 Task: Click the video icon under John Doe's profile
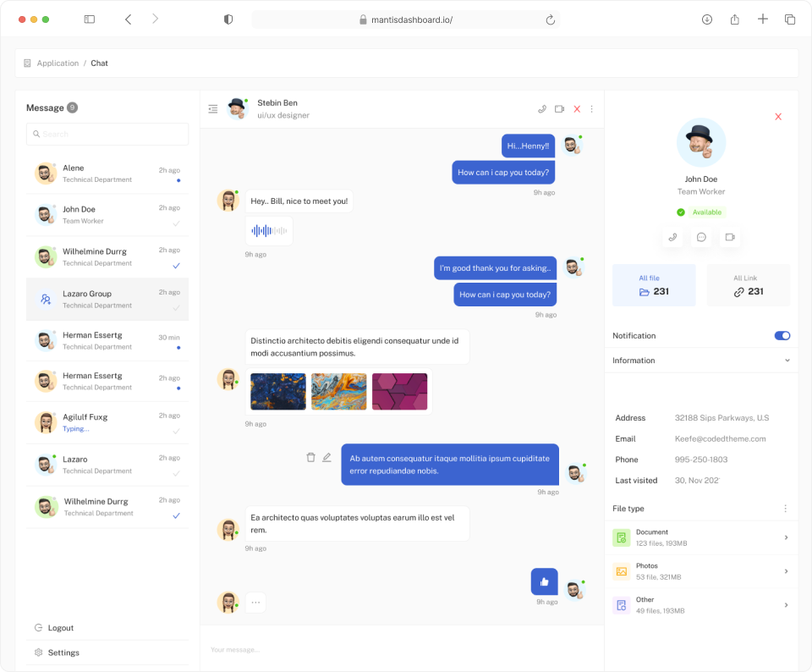pyautogui.click(x=729, y=237)
